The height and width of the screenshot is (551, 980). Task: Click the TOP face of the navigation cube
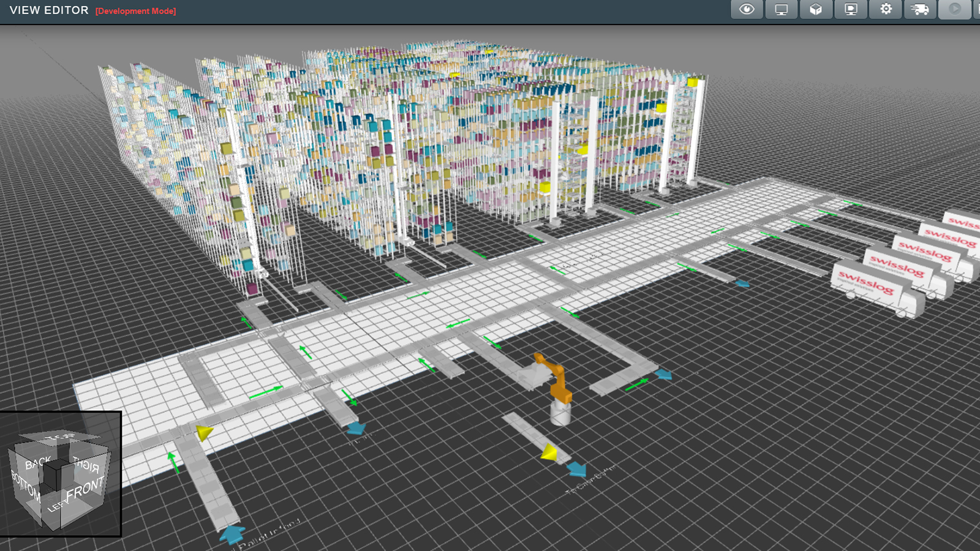[x=58, y=436]
